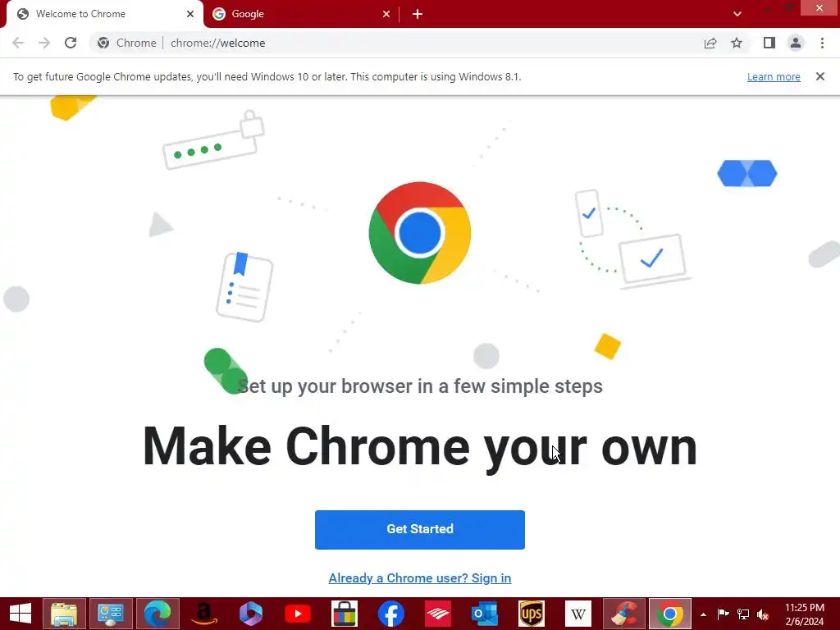Open the Learn more link in the update banner
The width and height of the screenshot is (840, 630).
click(x=774, y=76)
